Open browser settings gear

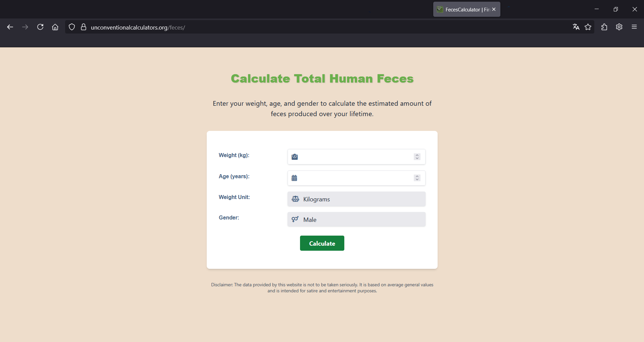pos(619,27)
